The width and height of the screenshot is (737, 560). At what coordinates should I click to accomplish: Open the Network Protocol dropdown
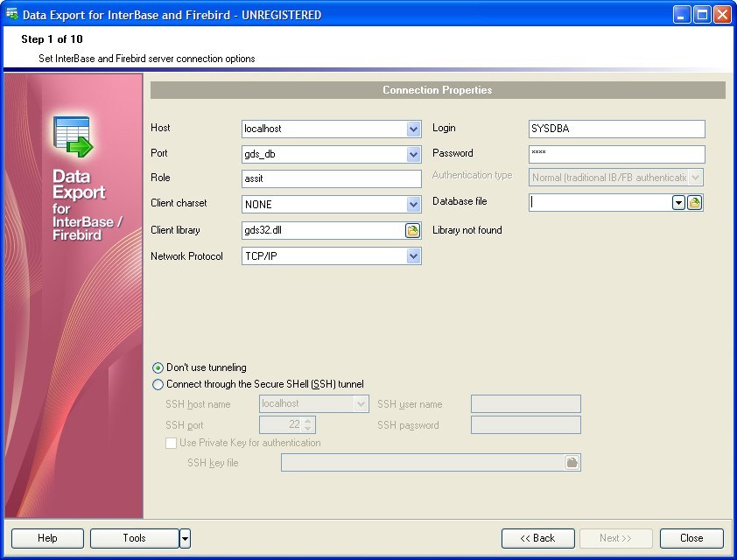click(413, 256)
